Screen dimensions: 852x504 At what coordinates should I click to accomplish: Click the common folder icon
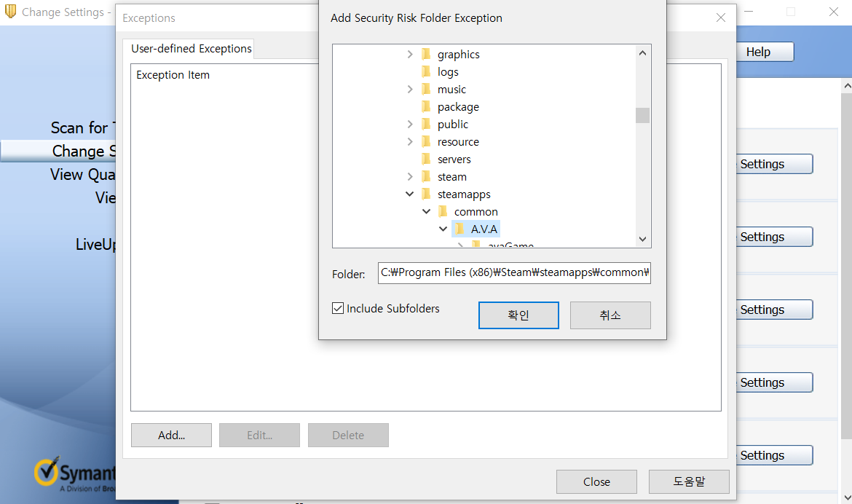tap(443, 212)
